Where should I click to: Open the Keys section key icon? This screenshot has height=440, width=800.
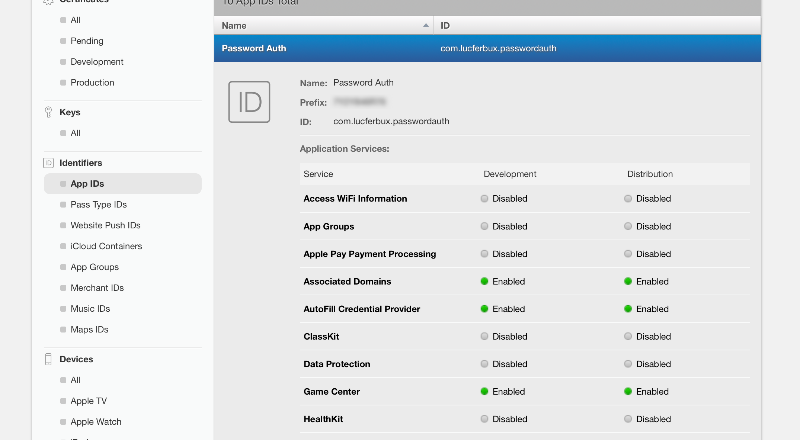[x=48, y=112]
